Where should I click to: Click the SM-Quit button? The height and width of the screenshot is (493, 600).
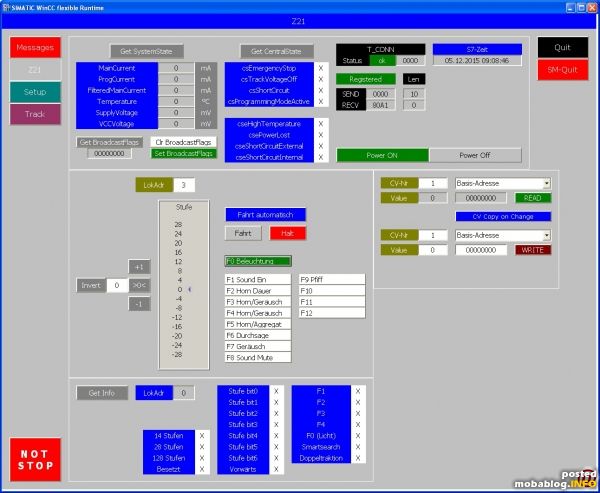(562, 70)
